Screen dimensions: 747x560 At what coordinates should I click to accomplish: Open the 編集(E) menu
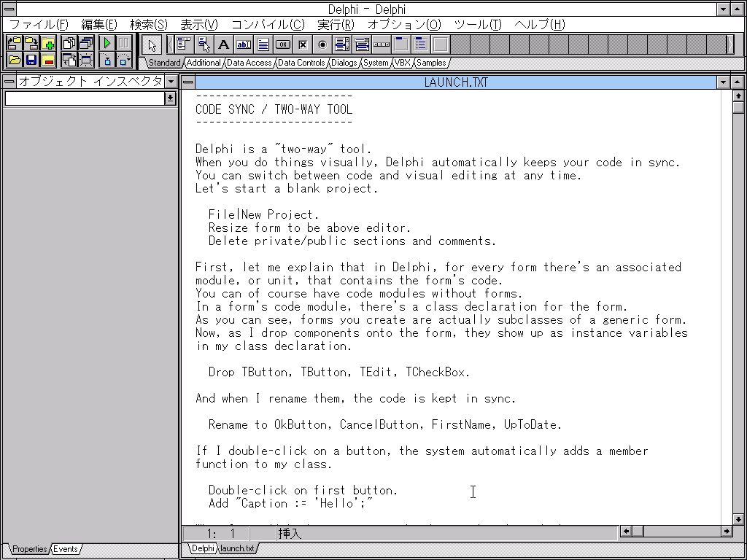coord(99,25)
